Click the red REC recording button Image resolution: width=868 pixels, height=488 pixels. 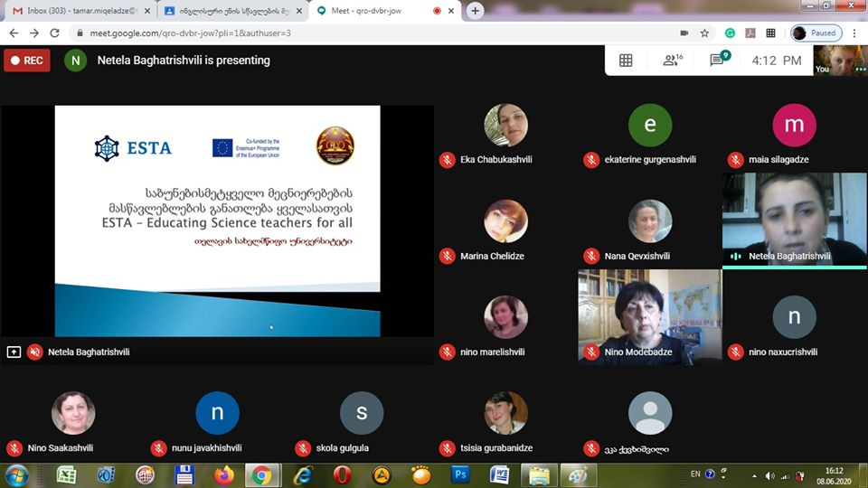pos(26,61)
